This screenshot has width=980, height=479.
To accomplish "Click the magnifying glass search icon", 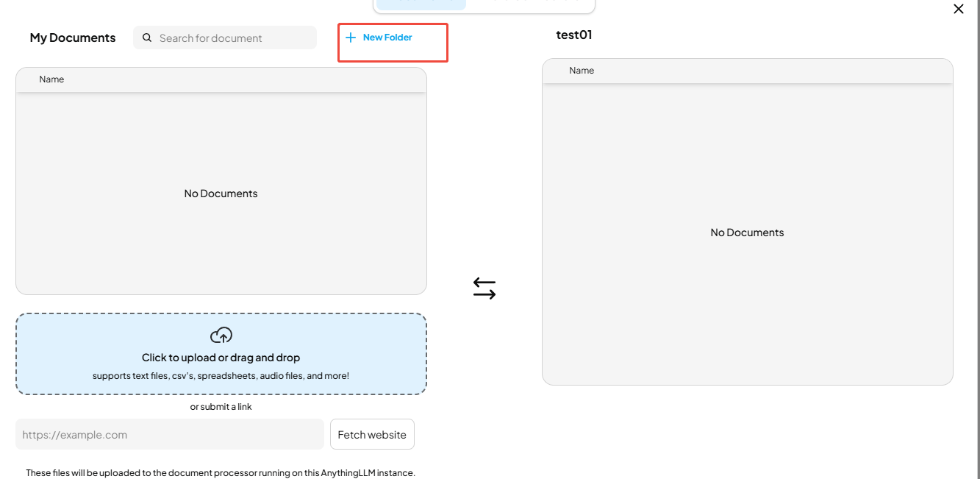I will (x=147, y=38).
